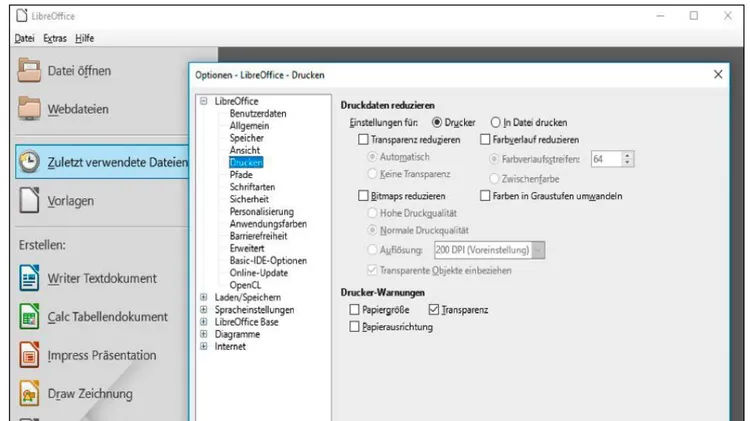Open the Datei menu

[24, 38]
